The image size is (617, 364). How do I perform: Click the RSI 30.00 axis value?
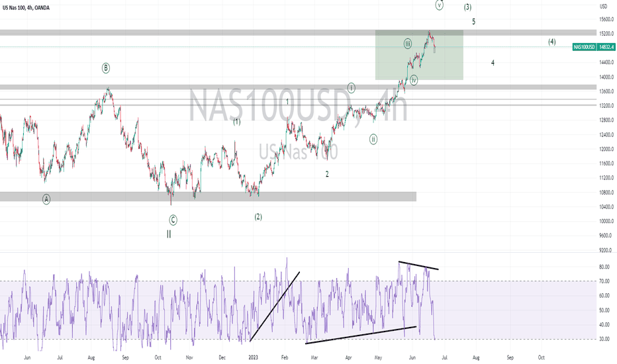point(604,340)
